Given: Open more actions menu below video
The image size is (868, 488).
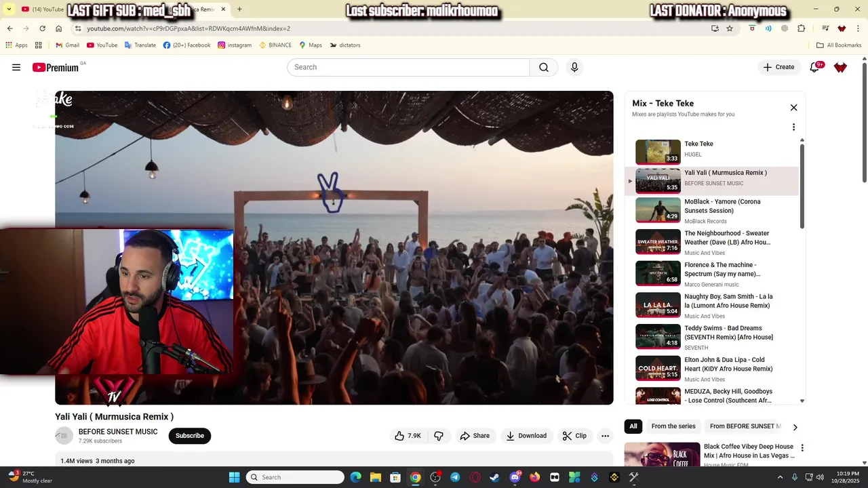Looking at the screenshot, I should point(606,436).
